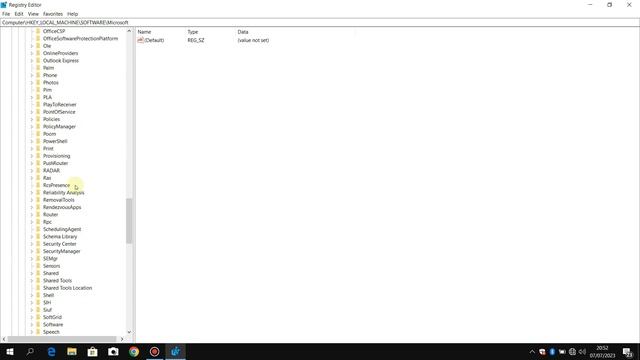This screenshot has width=640, height=360.
Task: Select the SchedulingAgent key
Action: pos(62,229)
